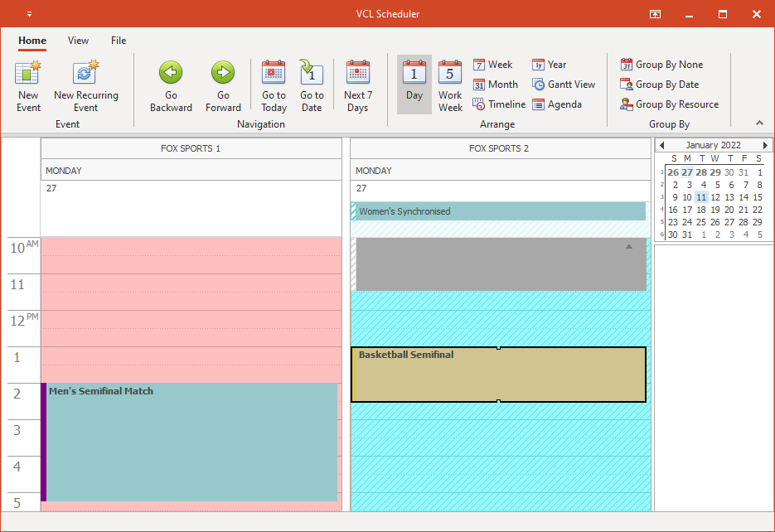Select the Basketball Semifinal appointment

coord(497,375)
